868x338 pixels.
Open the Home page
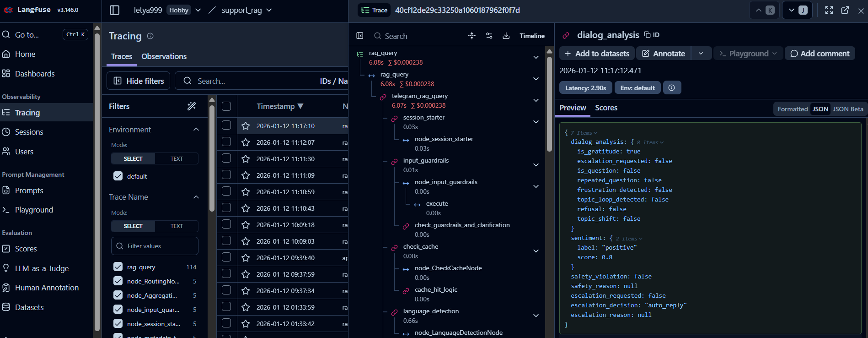pyautogui.click(x=25, y=54)
